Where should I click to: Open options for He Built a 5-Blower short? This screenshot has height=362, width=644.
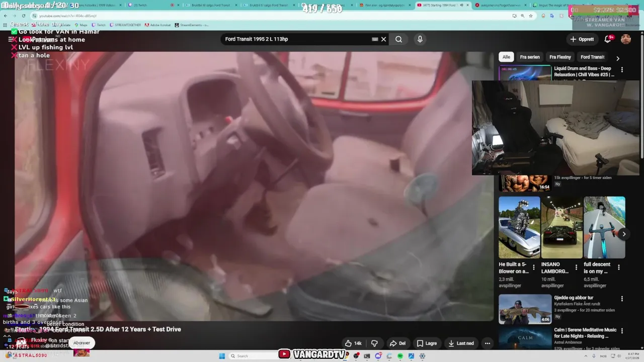[x=534, y=267]
